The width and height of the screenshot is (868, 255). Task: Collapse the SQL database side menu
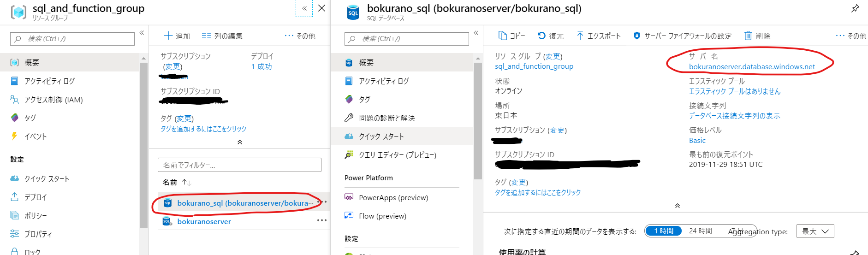(476, 33)
